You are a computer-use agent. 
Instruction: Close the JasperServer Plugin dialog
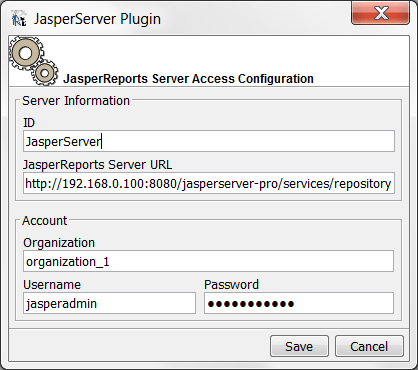click(x=380, y=13)
